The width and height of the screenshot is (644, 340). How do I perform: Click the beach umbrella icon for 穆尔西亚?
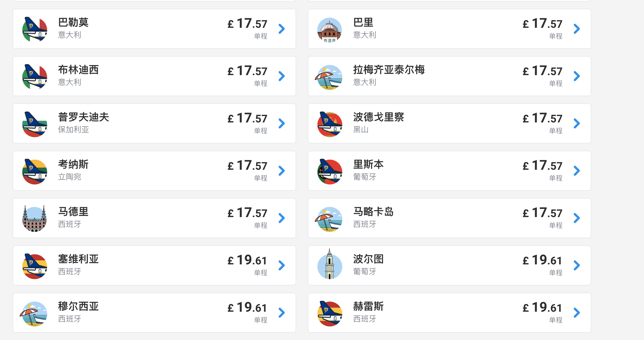(34, 314)
